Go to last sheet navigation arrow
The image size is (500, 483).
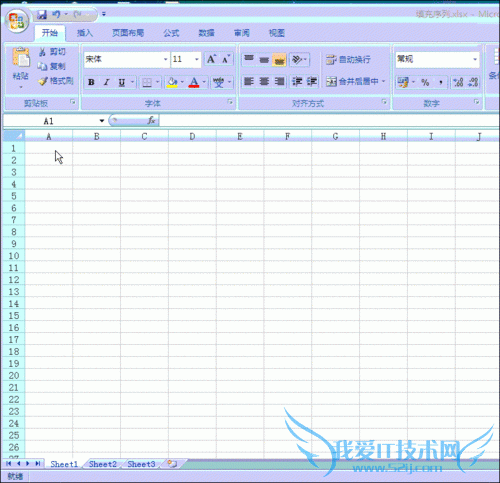pos(38,464)
